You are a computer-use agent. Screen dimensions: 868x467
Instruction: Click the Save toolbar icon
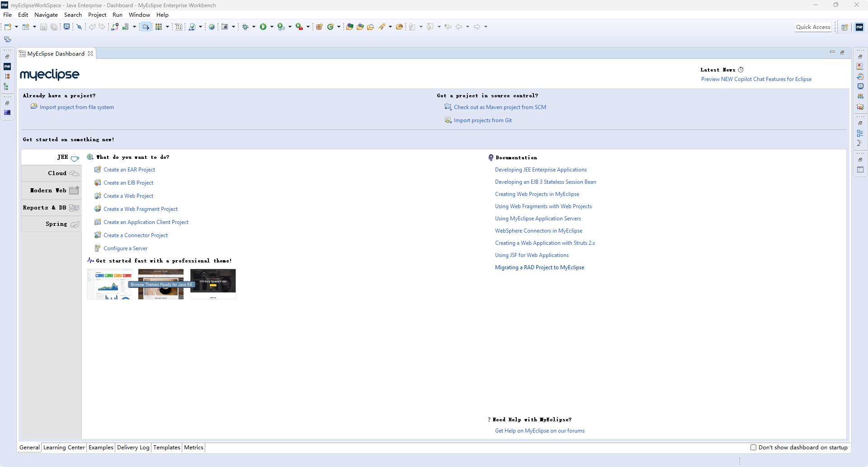(x=43, y=27)
